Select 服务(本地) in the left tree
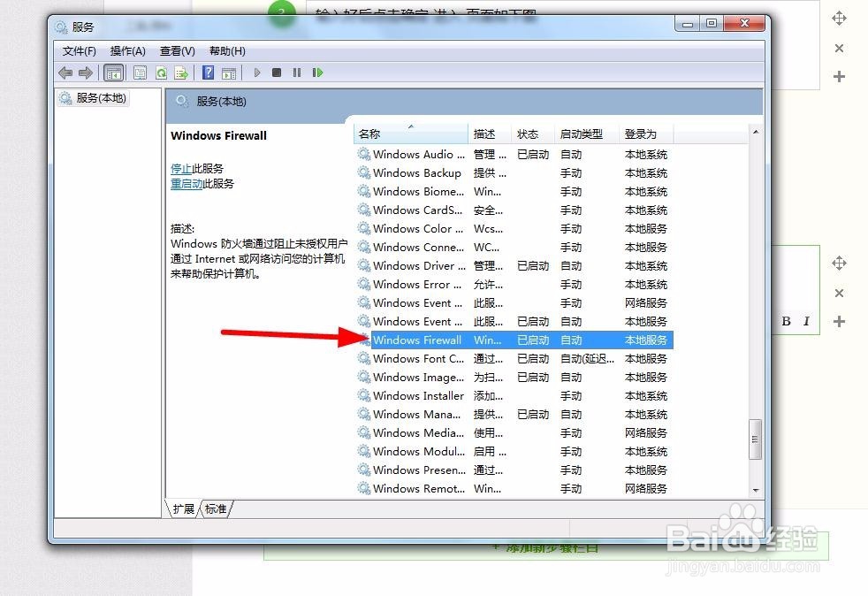The image size is (868, 596). [94, 98]
